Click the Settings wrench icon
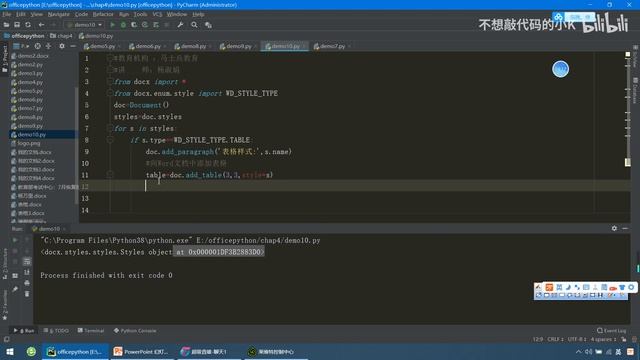 coord(180,25)
